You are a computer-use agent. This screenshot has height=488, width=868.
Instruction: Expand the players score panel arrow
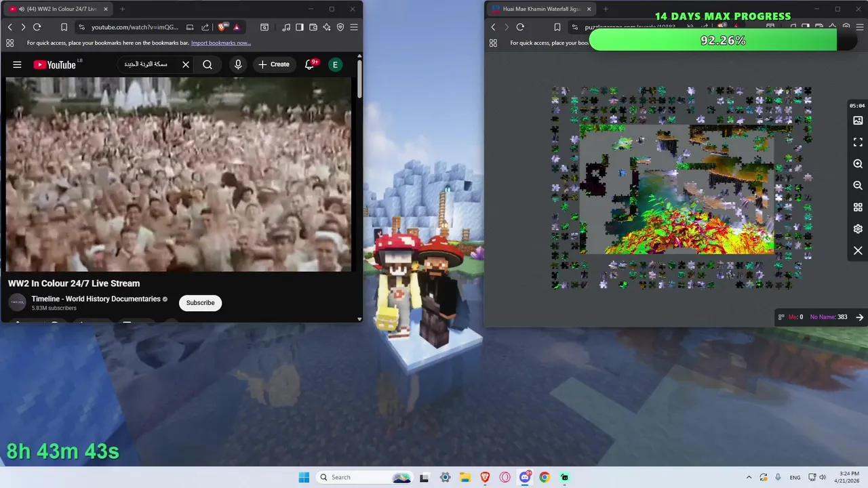[x=859, y=317]
